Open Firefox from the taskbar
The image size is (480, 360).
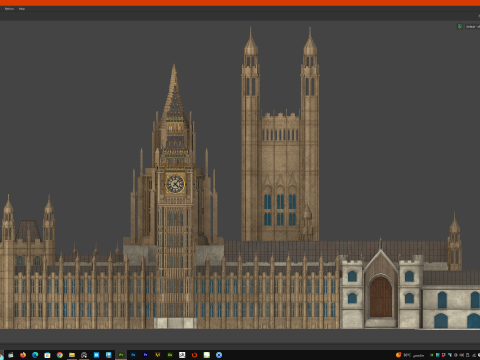[x=23, y=355]
